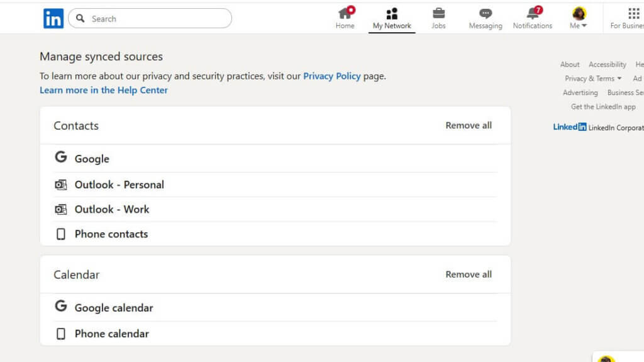Click the Calendar section heading

(x=76, y=274)
